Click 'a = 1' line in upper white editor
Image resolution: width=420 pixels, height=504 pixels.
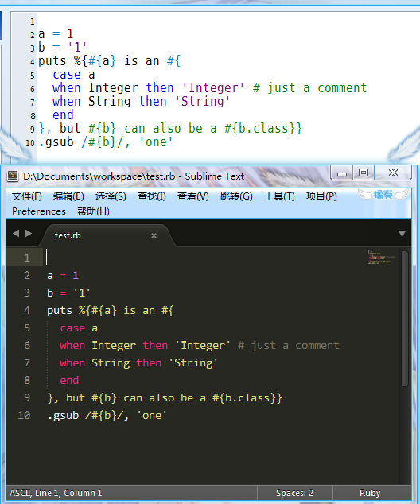(56, 33)
